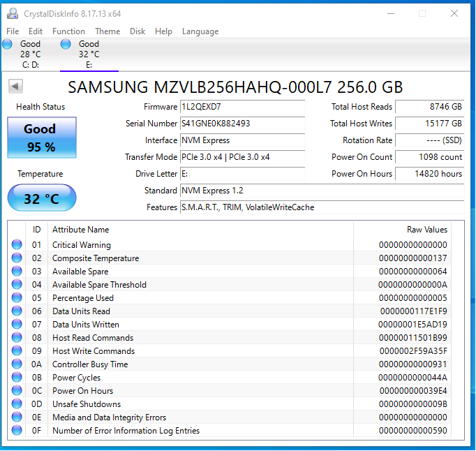This screenshot has height=451, width=476.
Task: Open the Function menu
Action: pos(68,31)
